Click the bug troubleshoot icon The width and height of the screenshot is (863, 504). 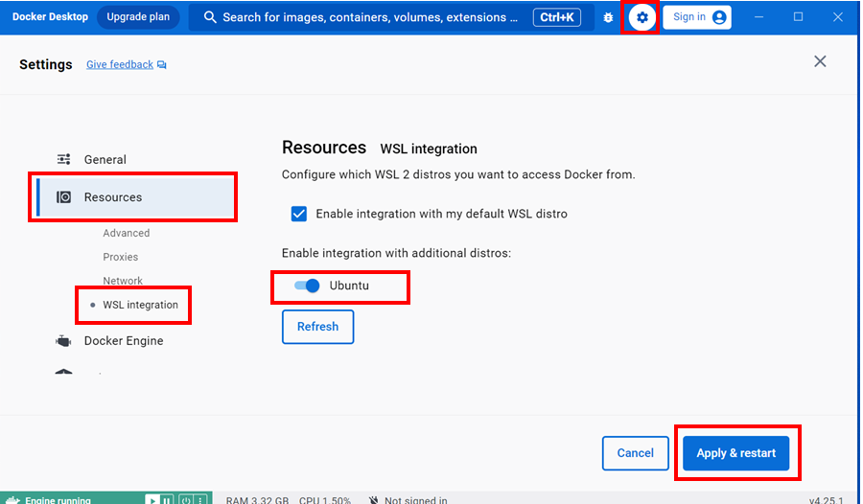[x=608, y=17]
